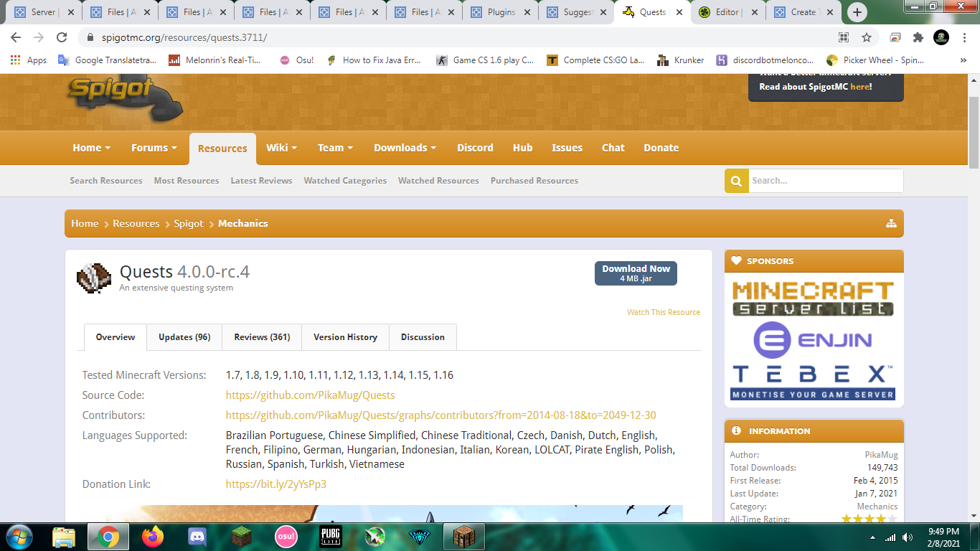Open the GitHub contributors graph link
Viewport: 980px width, 551px height.
click(440, 415)
